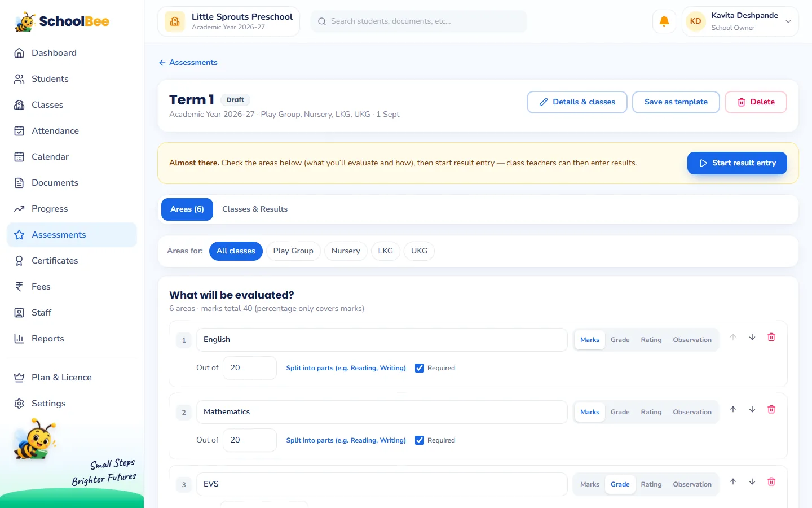Select Assessments in the sidebar
Image resolution: width=812 pixels, height=508 pixels.
72,235
